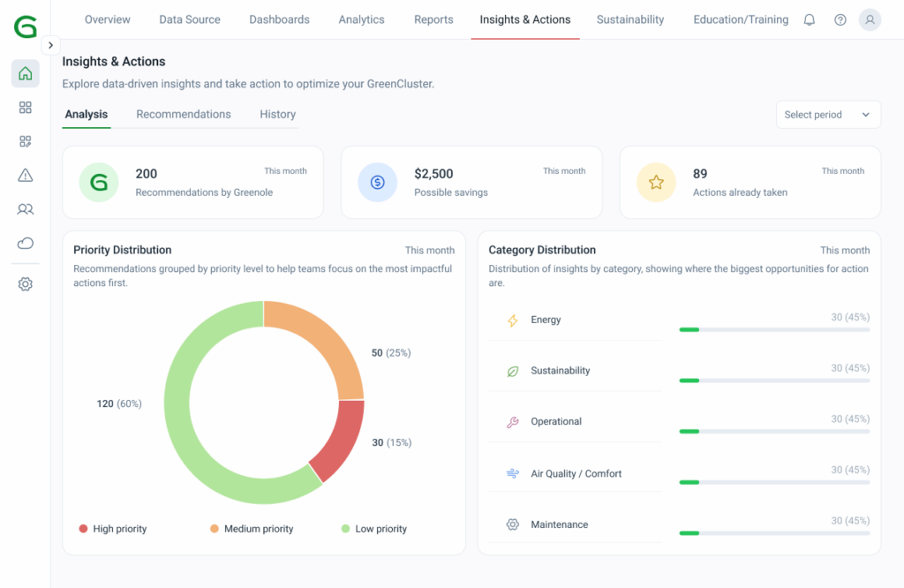904x588 pixels.
Task: Toggle the Low priority legend item
Action: 374,529
